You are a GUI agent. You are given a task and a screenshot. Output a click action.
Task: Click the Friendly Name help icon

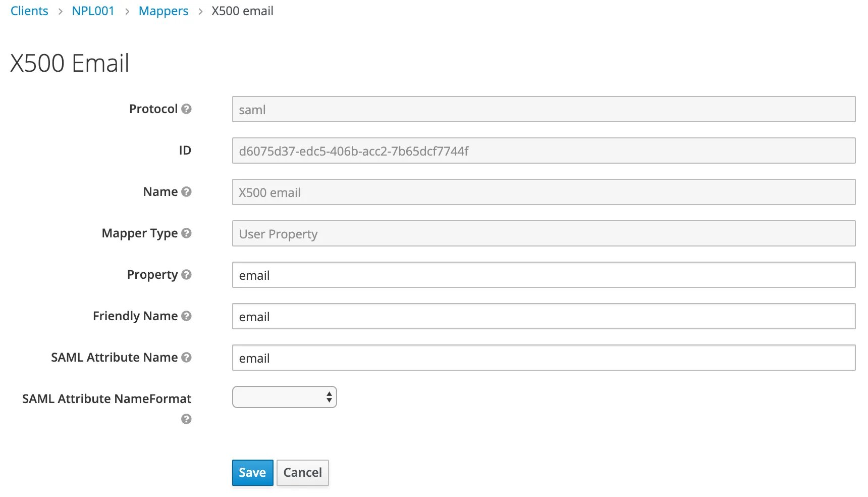click(186, 316)
